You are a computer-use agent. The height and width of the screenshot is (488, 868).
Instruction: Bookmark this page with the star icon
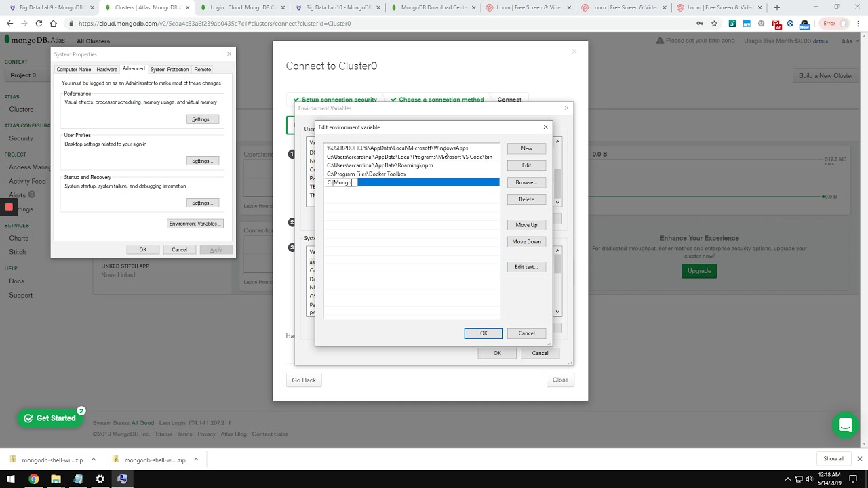point(714,23)
